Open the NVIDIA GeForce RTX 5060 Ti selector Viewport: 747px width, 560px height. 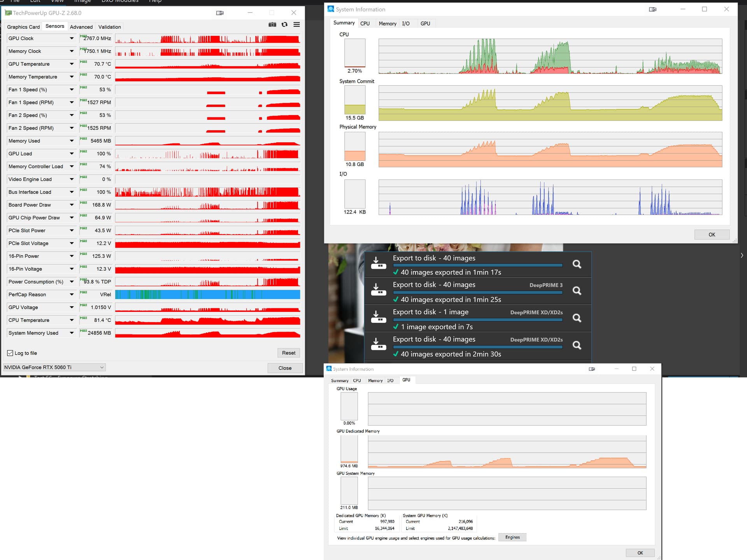click(x=54, y=367)
